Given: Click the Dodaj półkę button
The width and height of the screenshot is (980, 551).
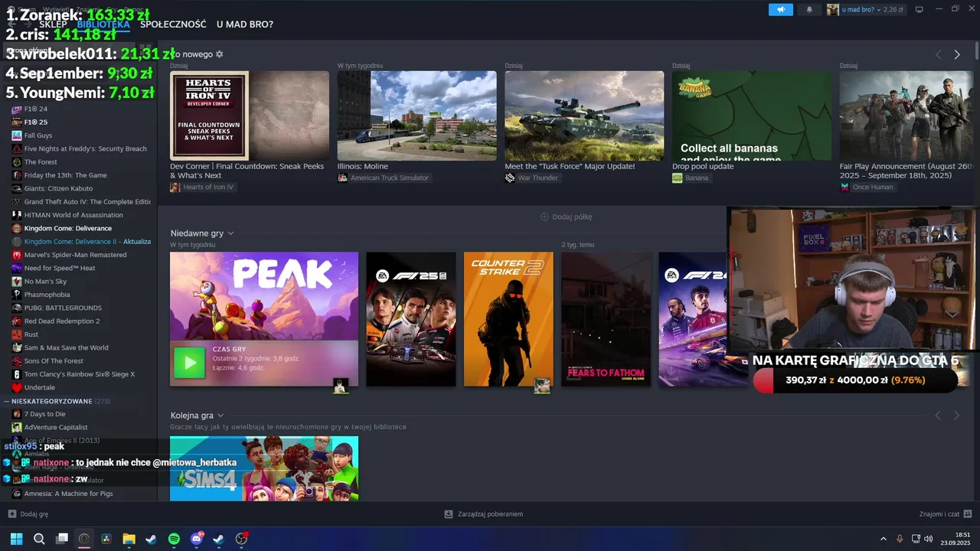Looking at the screenshot, I should pos(566,217).
